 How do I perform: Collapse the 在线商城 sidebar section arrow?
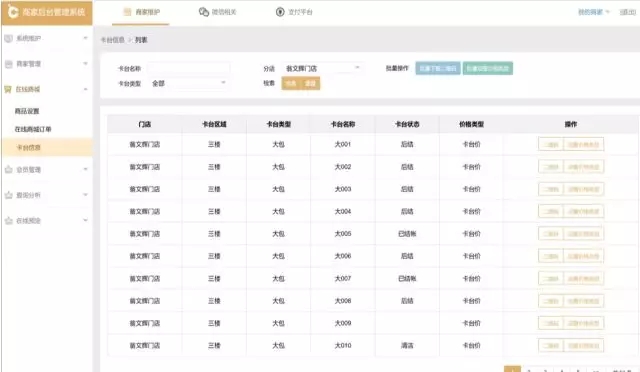(85, 89)
